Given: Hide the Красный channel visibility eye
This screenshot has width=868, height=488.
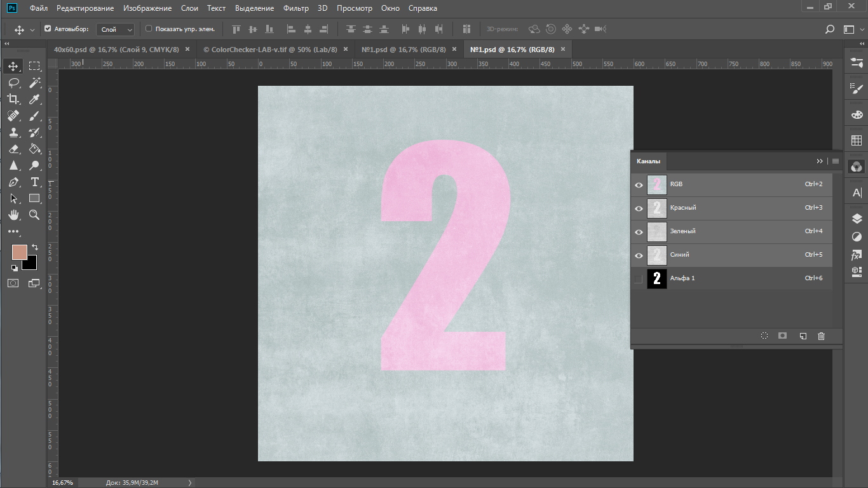Looking at the screenshot, I should 639,208.
